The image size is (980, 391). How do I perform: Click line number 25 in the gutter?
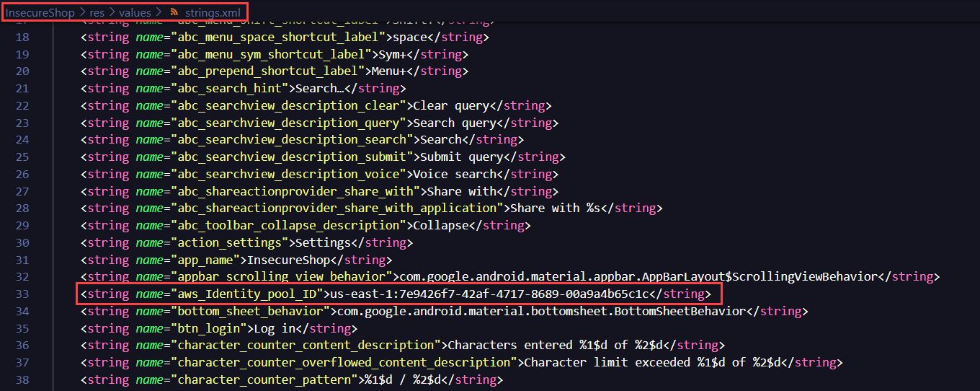(22, 157)
